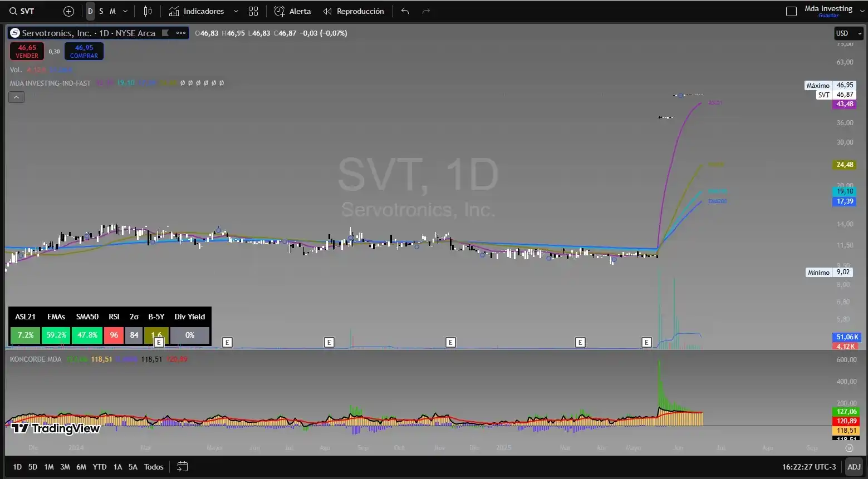868x479 pixels.
Task: Select the D daily interval
Action: (x=90, y=11)
